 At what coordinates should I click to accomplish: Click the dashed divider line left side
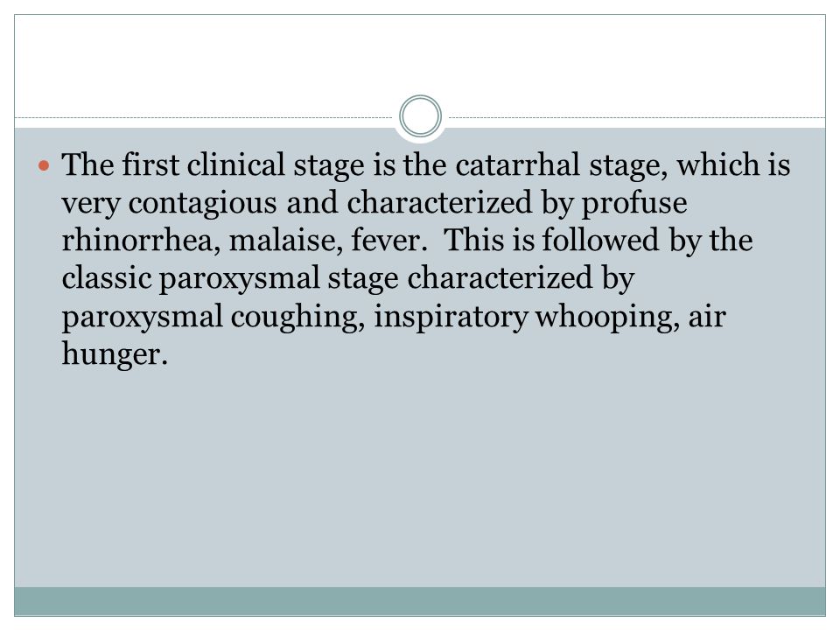[204, 117]
